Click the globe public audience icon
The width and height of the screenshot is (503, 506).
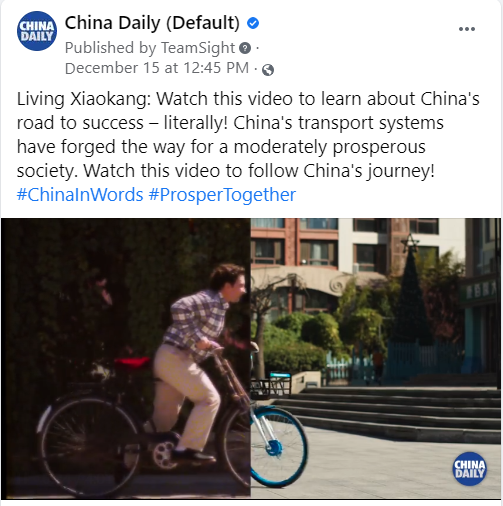coord(268,70)
